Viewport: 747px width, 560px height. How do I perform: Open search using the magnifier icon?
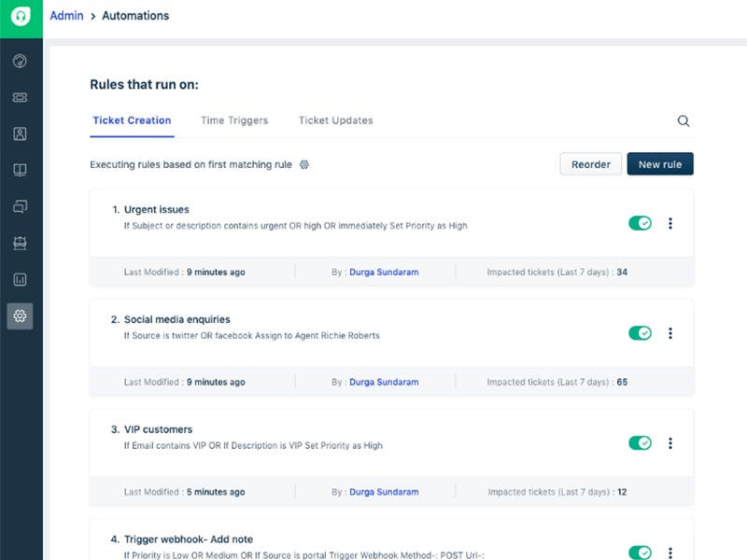[683, 120]
